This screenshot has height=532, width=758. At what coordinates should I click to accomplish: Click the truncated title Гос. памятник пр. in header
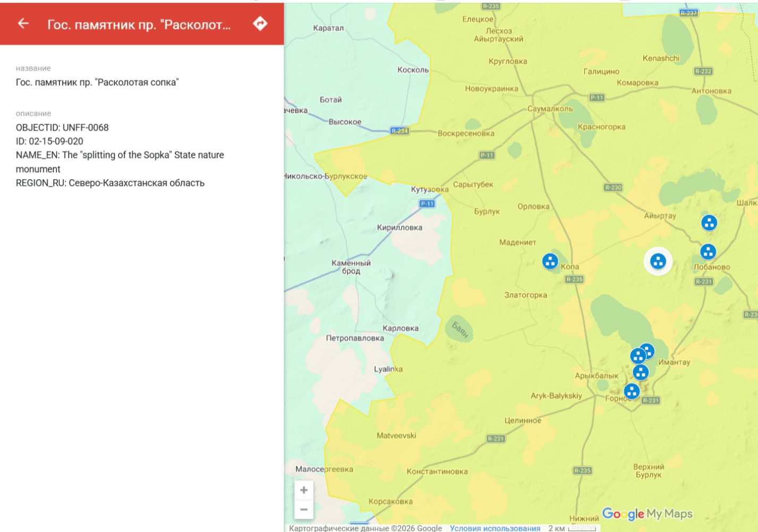pos(139,24)
